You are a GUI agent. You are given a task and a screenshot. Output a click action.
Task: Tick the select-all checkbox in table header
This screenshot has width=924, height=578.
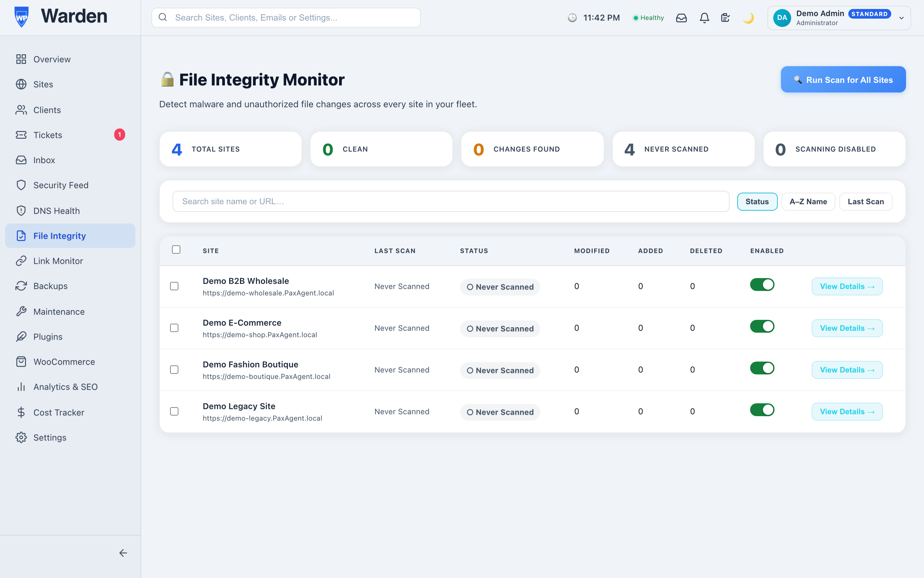click(x=176, y=250)
